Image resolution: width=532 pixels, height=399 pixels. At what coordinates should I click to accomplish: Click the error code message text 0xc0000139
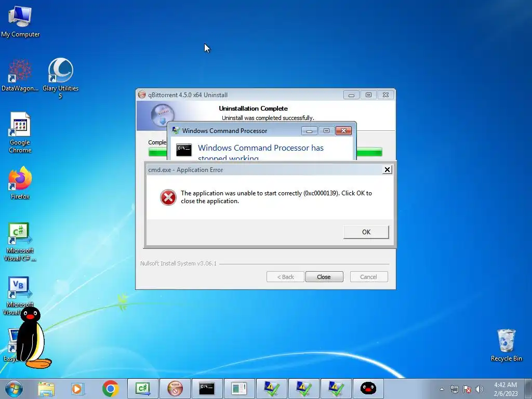276,197
